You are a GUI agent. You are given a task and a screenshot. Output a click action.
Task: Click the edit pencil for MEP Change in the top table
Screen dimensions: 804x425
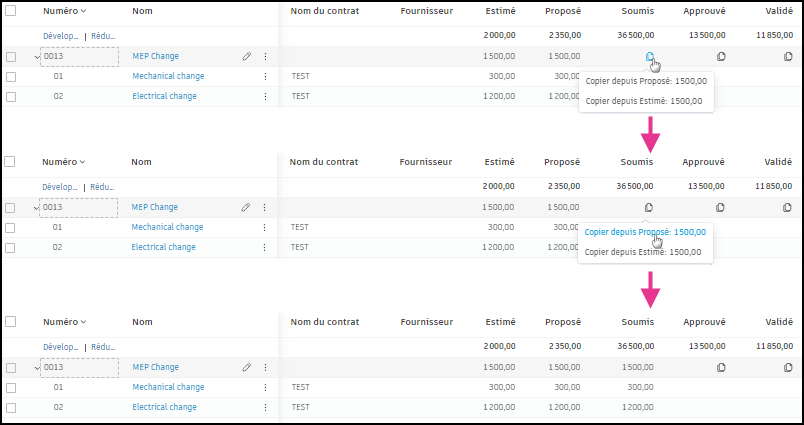click(247, 57)
